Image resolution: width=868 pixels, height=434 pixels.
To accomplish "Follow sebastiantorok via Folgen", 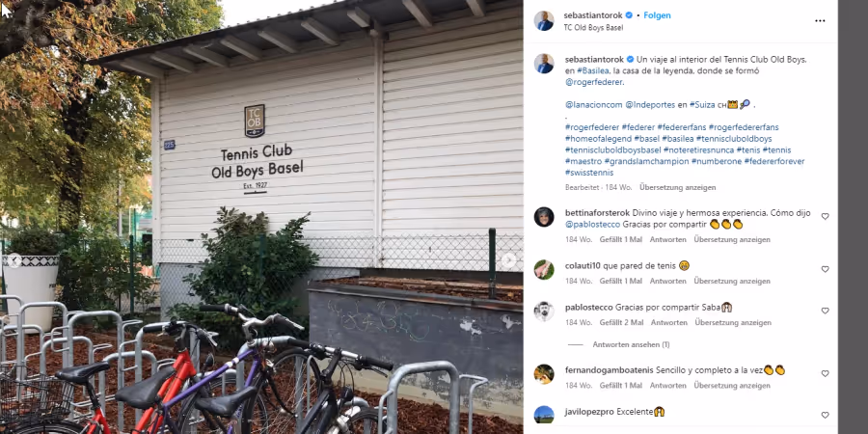I will (x=657, y=15).
